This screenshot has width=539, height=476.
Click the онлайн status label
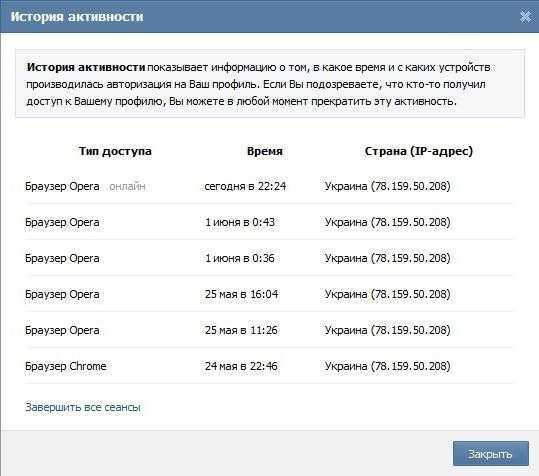[127, 186]
